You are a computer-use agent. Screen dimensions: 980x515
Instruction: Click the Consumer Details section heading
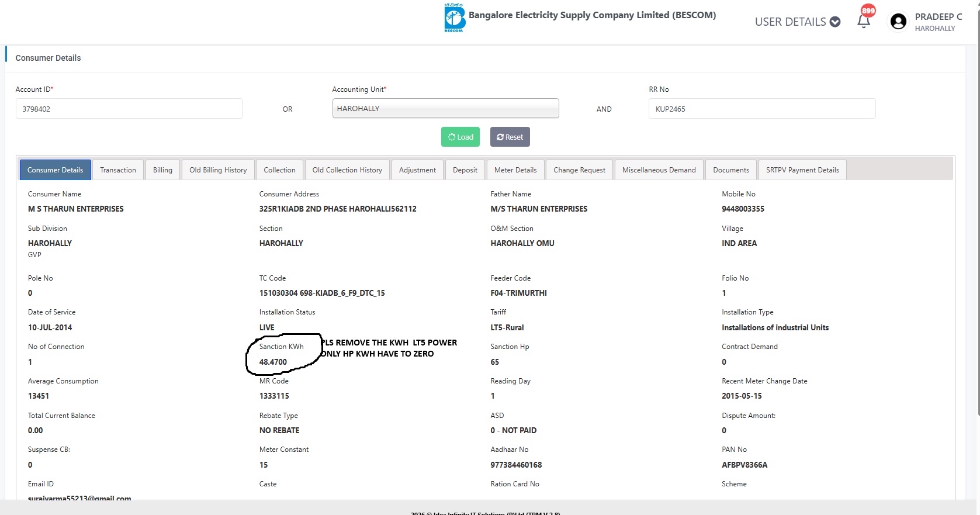tap(48, 58)
